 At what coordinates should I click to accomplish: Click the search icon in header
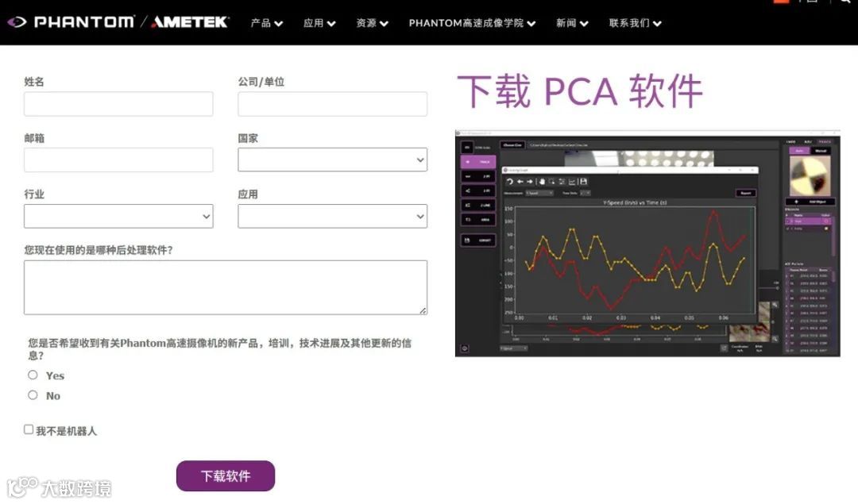pyautogui.click(x=845, y=2)
